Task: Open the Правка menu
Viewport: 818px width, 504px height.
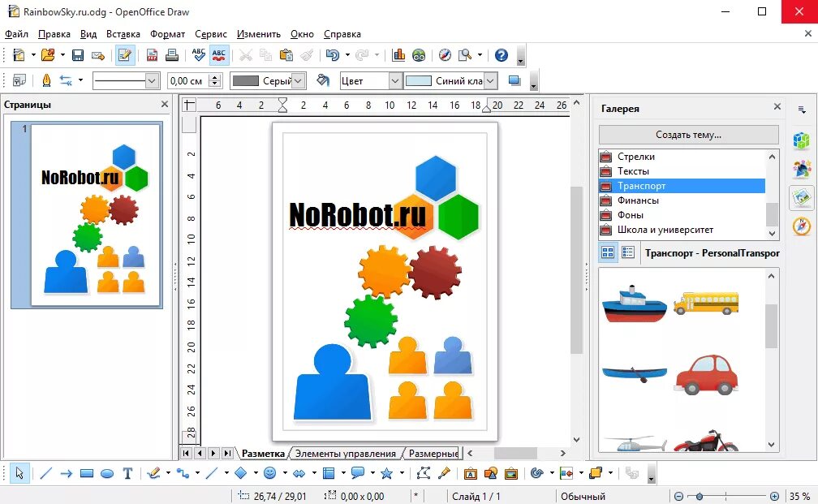Action: point(54,34)
